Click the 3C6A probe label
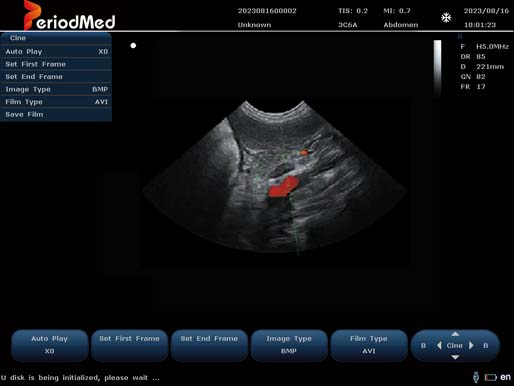514x386 pixels. coord(347,25)
